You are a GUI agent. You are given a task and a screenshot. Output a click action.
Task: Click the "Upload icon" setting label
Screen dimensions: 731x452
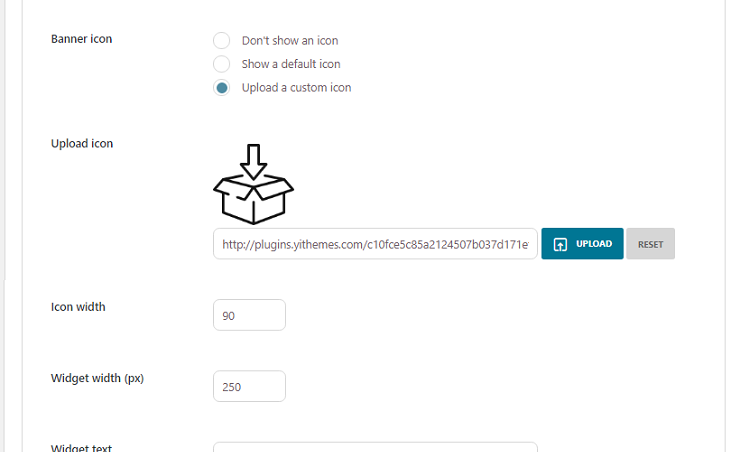tap(82, 144)
